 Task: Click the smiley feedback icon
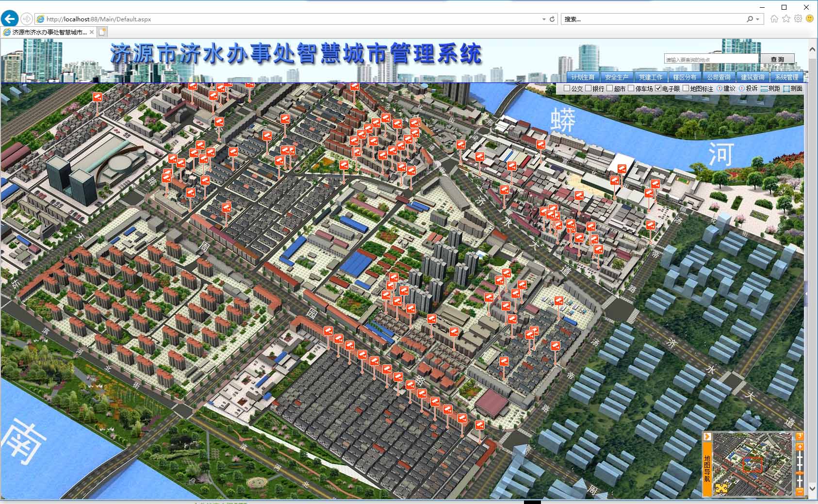809,18
